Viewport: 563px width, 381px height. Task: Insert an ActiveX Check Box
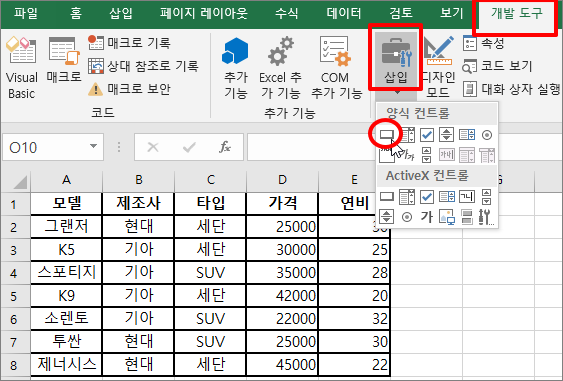click(427, 196)
